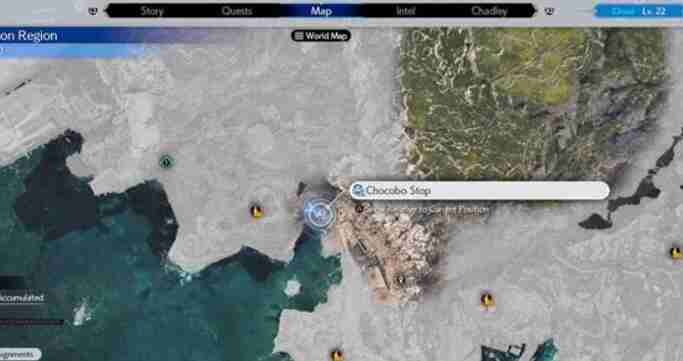This screenshot has height=361, width=683.
Task: Click the next-tab shoulder icon right of Chadley
Action: click(549, 11)
